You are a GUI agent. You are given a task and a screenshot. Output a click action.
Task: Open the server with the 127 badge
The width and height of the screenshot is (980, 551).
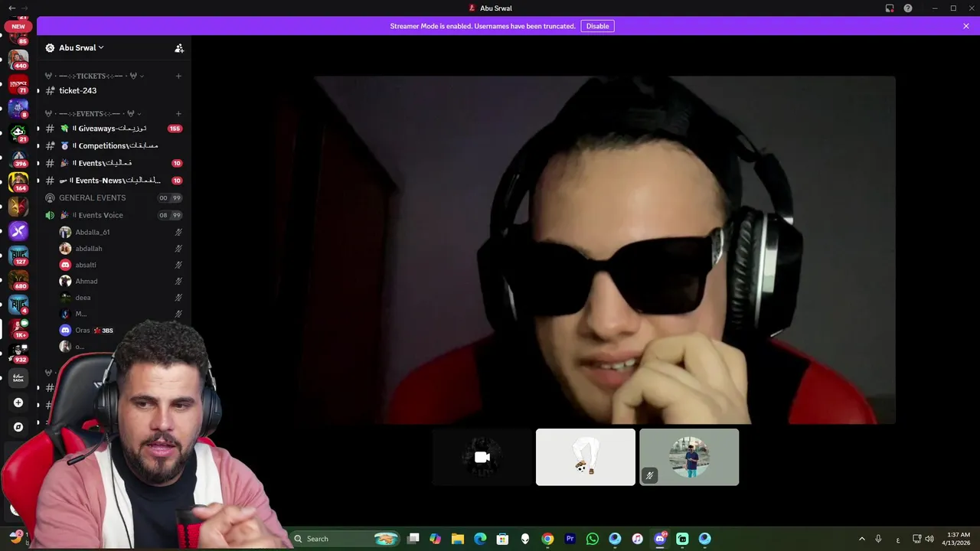click(x=18, y=255)
